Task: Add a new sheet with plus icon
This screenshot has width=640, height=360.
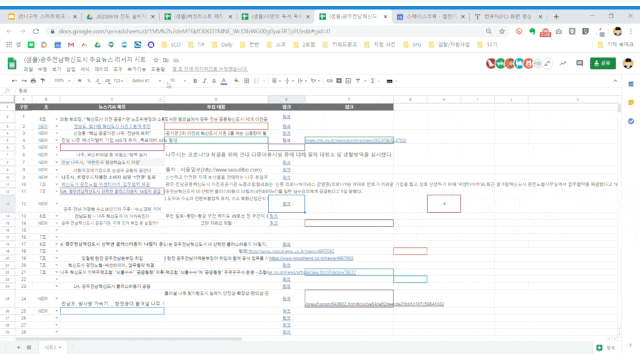Action: coord(18,347)
